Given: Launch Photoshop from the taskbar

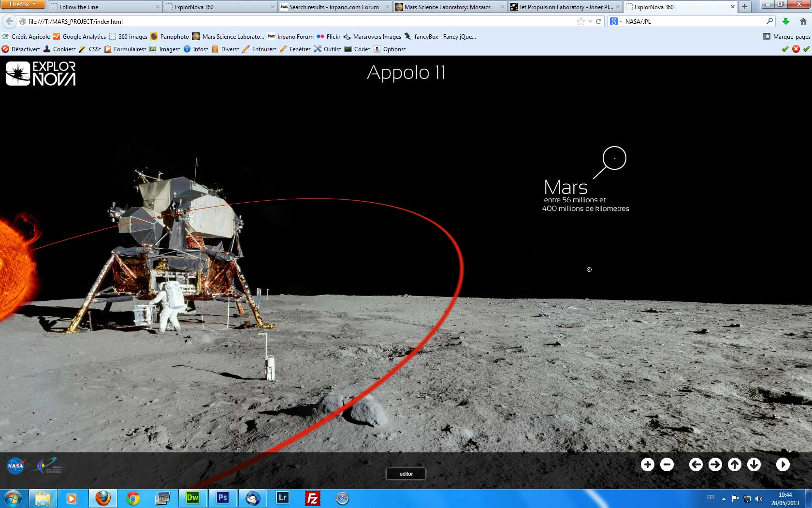Looking at the screenshot, I should coord(222,498).
